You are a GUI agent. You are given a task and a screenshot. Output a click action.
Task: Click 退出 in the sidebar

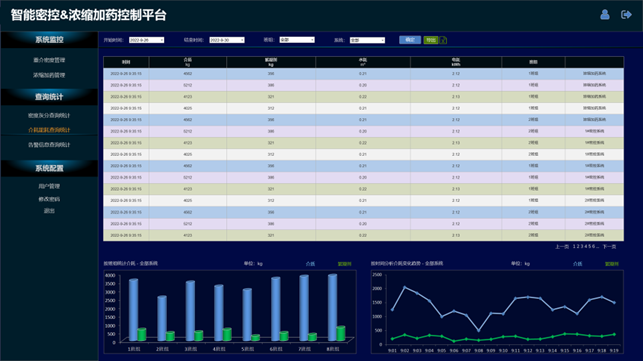[49, 211]
